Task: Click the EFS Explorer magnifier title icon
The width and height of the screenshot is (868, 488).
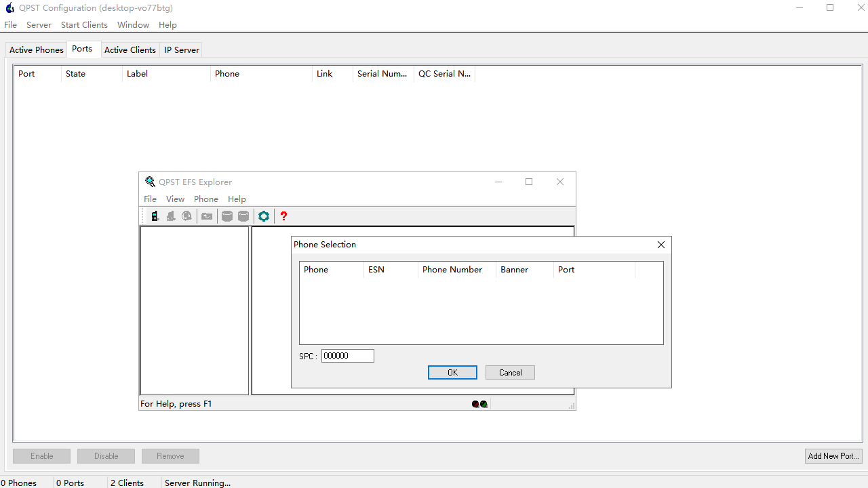Action: 150,182
